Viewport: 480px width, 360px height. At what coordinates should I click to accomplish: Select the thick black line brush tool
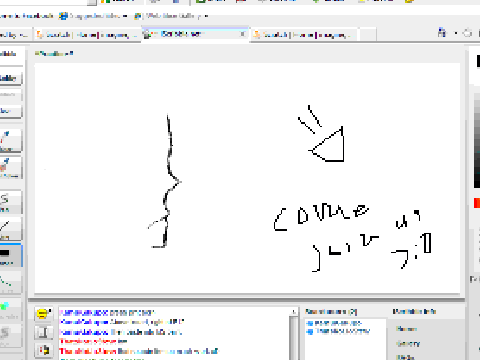pos(10,255)
